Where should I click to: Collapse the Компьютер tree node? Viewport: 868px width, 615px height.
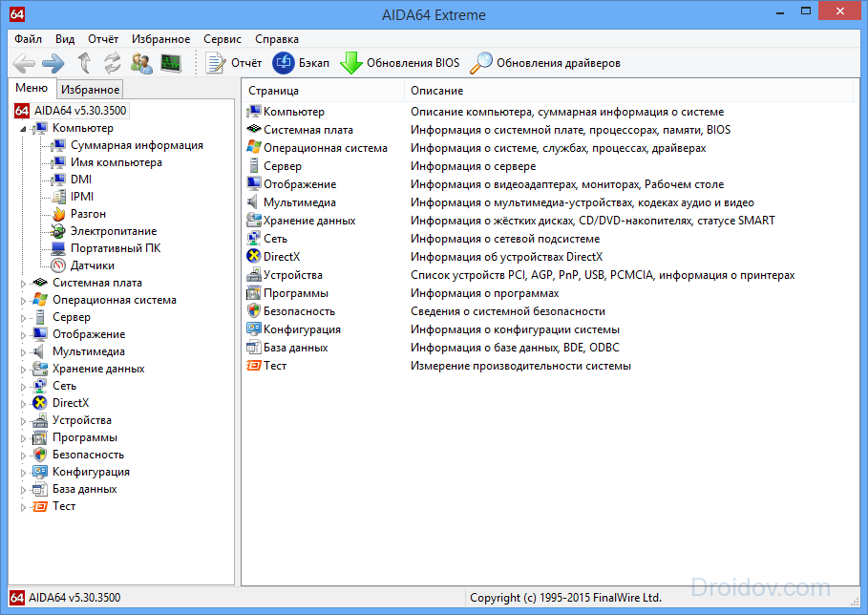[x=23, y=128]
